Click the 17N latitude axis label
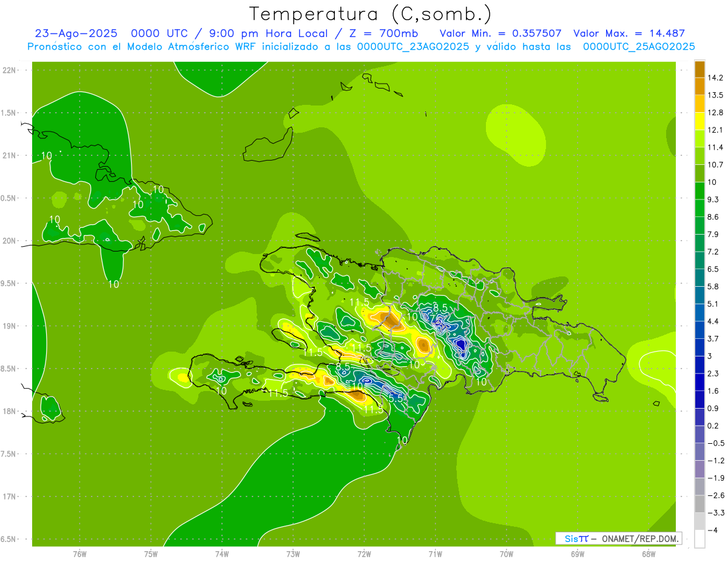 (x=10, y=497)
